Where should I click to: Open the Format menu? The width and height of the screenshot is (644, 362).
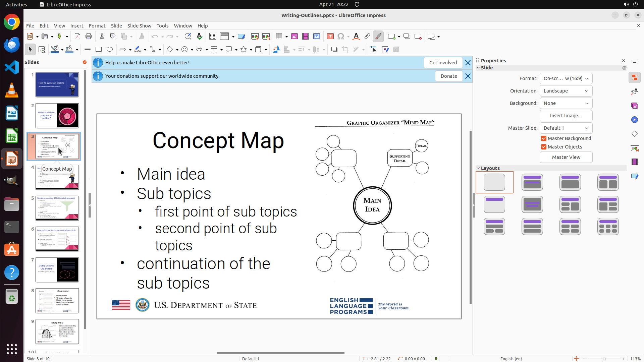click(x=97, y=26)
